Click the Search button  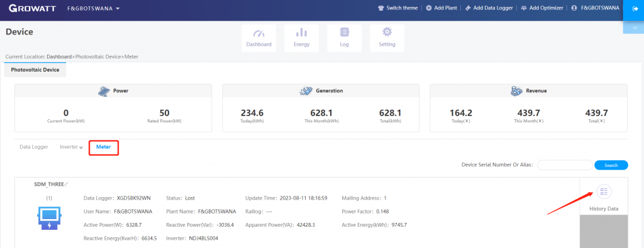(611, 165)
